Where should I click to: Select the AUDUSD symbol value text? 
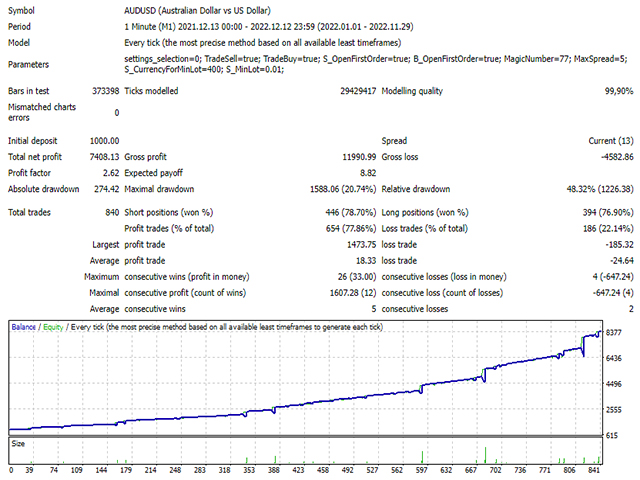pyautogui.click(x=197, y=11)
